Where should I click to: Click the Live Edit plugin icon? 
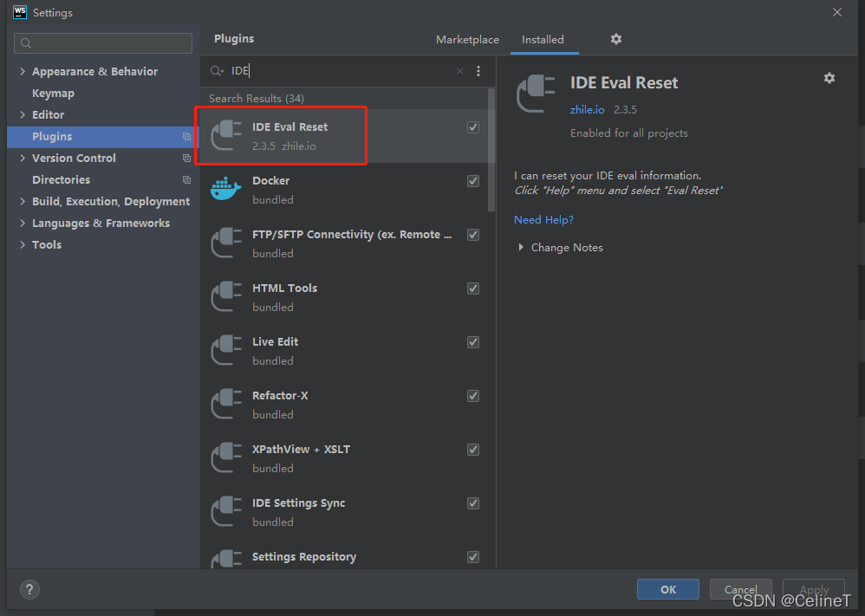(226, 351)
